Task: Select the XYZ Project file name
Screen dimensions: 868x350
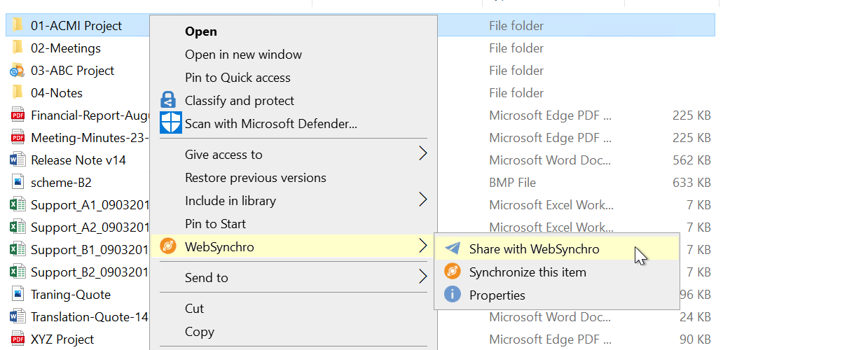Action: point(62,339)
